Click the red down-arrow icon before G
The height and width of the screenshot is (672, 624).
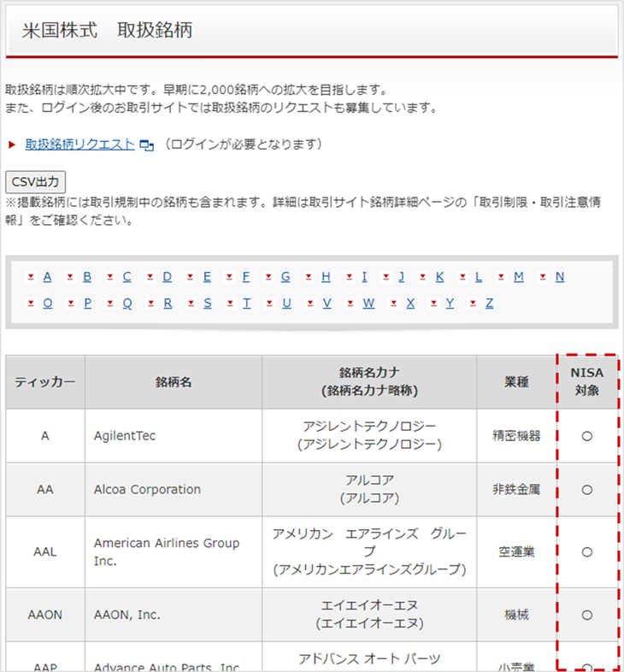tap(268, 277)
